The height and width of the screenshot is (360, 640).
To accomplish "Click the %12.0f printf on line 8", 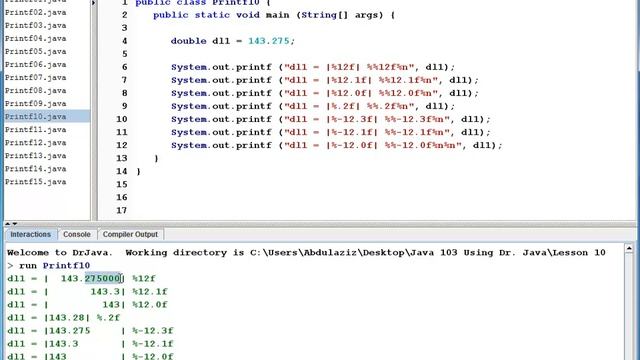I will click(324, 93).
